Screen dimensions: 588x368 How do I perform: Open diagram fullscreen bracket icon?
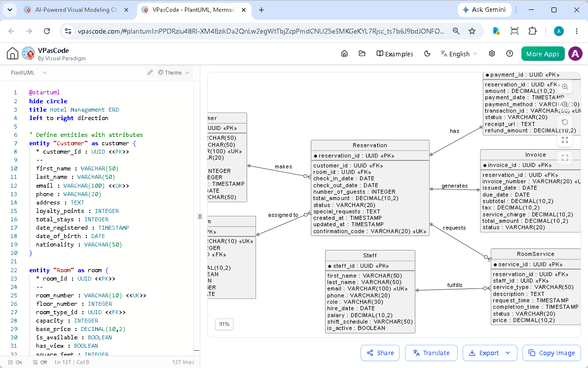click(565, 158)
